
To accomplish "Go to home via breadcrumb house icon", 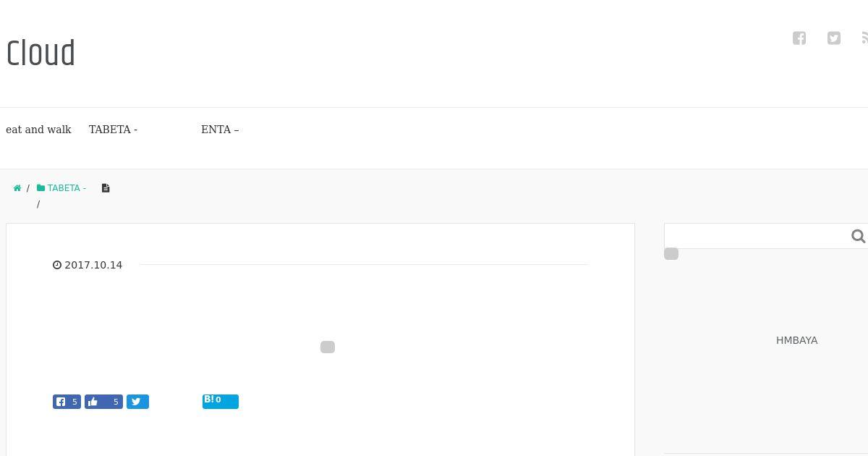I will click(17, 188).
